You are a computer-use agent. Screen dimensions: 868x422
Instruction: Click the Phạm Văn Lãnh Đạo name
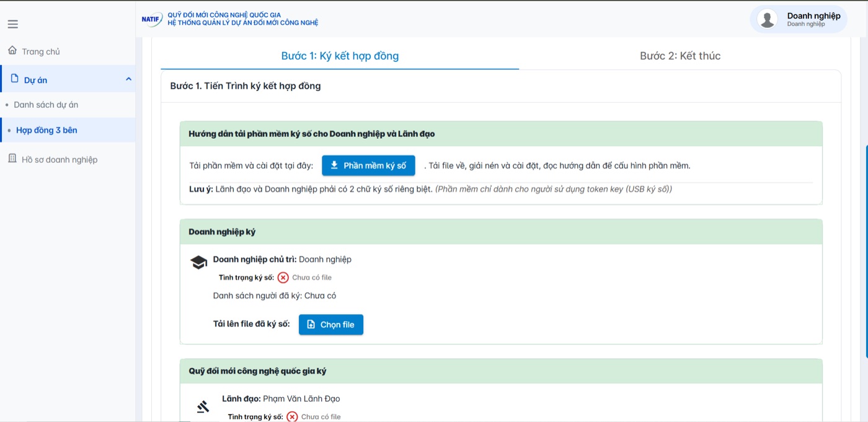point(301,399)
